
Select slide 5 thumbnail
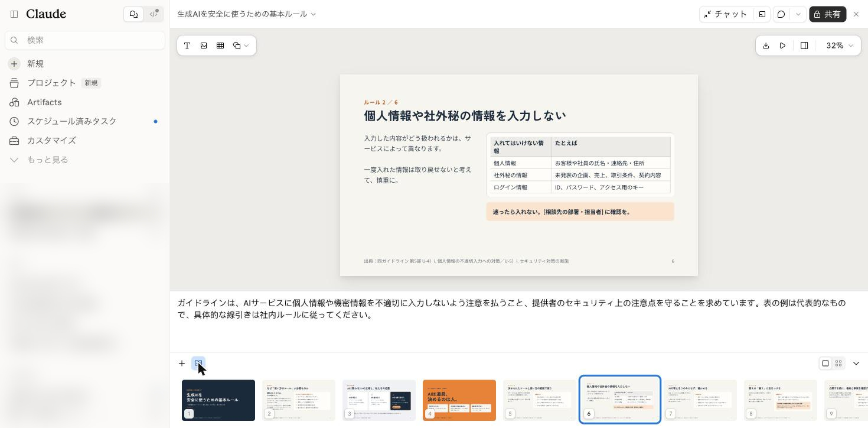[x=540, y=400]
